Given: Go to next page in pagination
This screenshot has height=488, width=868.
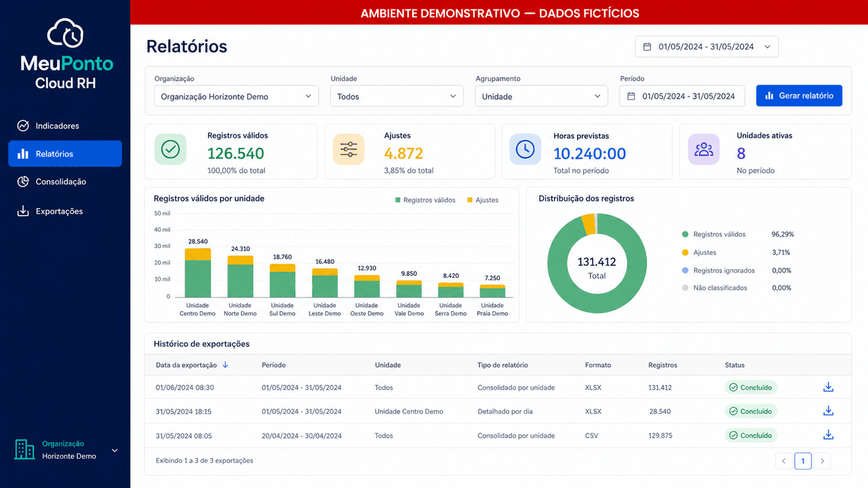Looking at the screenshot, I should (823, 461).
